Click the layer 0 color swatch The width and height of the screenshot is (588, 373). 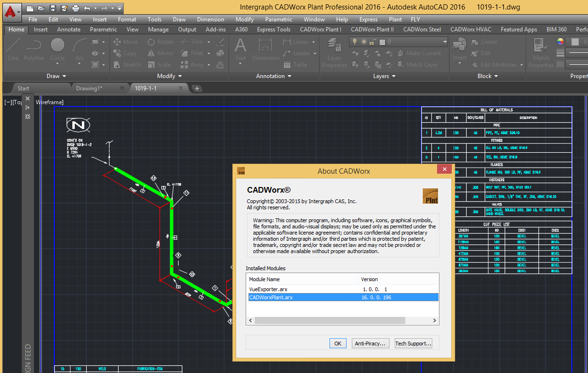tap(382, 42)
